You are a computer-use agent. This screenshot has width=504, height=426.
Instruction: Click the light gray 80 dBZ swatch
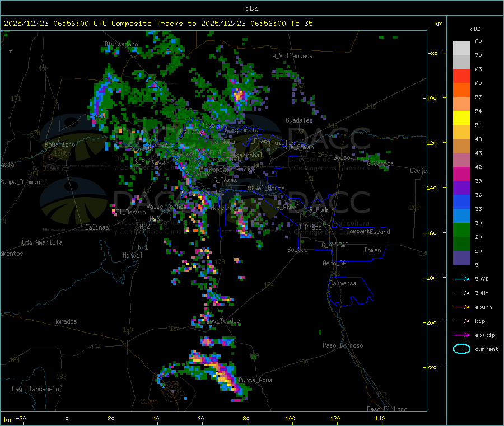click(461, 48)
